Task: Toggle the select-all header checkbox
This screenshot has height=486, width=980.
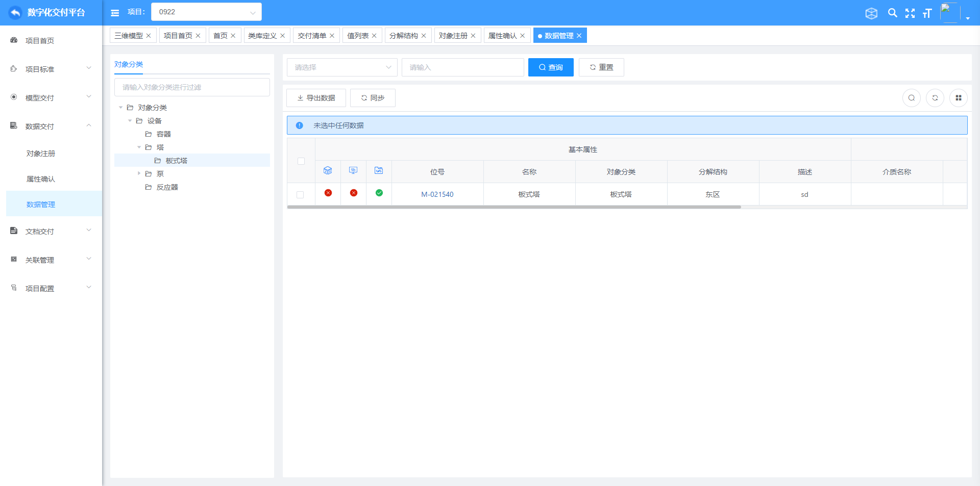Action: pyautogui.click(x=301, y=161)
